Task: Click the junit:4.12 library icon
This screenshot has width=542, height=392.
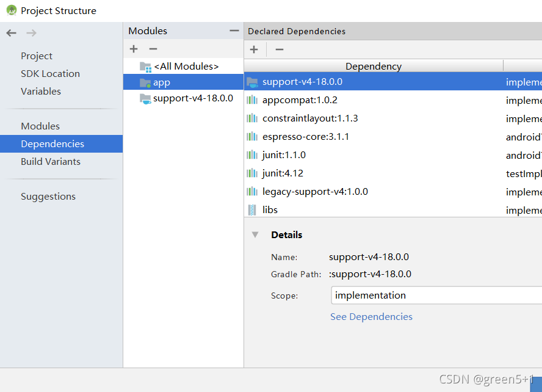Action: 252,173
